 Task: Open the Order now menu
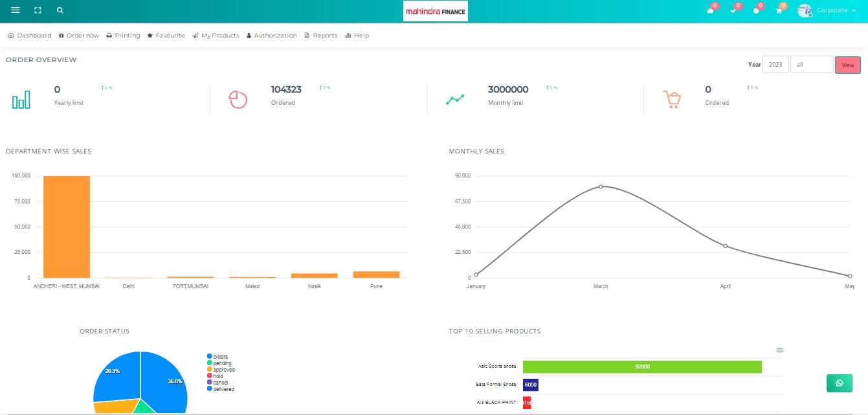(79, 36)
